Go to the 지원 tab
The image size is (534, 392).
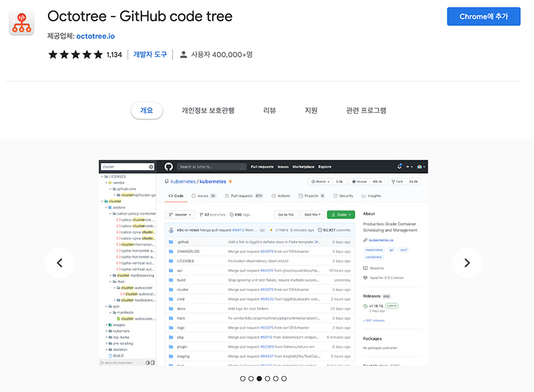[x=311, y=110]
